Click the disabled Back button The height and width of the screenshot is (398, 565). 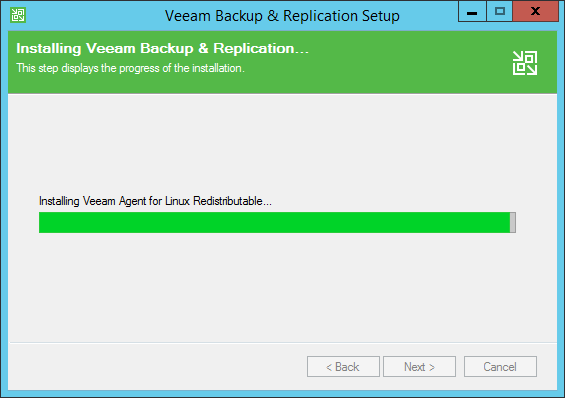pos(343,367)
